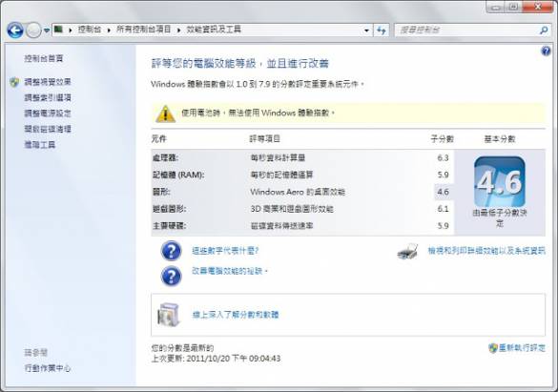This screenshot has height=392, width=558.
Task: Open 調整電源設定 link
Action: pos(48,113)
